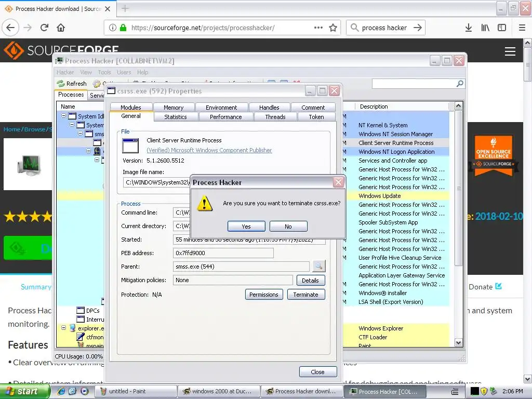The width and height of the screenshot is (532, 399).
Task: Open a new browser tab
Action: pos(125,8)
